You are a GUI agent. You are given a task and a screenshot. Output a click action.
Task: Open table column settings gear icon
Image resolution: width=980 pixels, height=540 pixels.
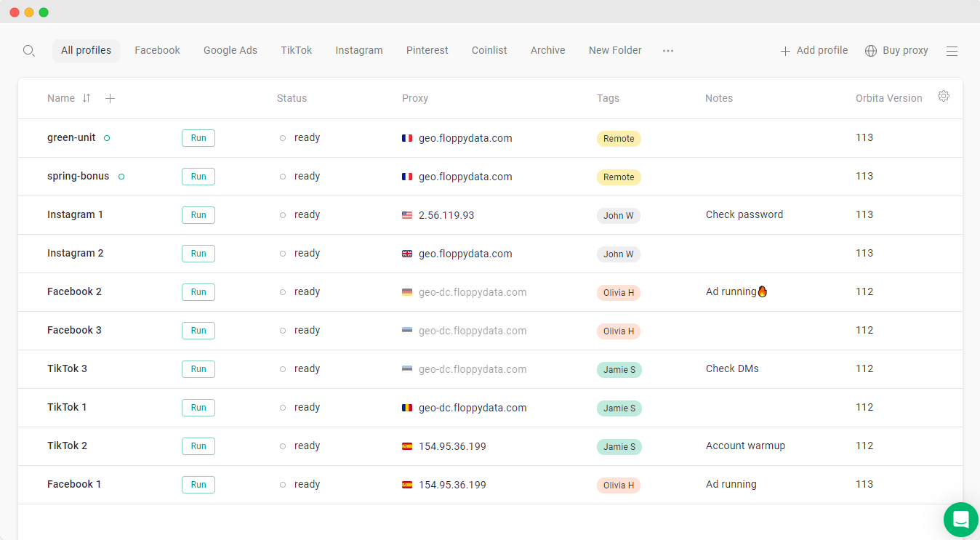(944, 96)
